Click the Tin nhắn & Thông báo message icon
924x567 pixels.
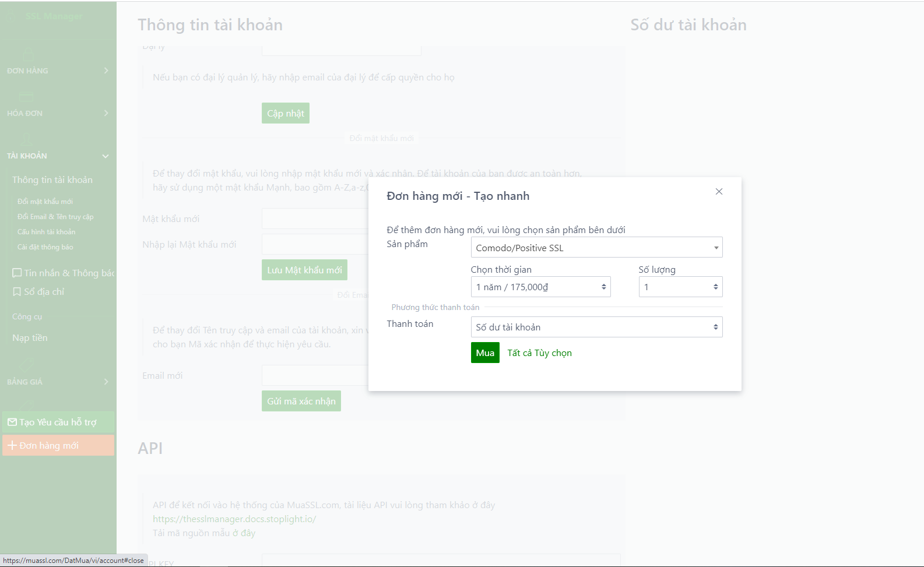(17, 273)
